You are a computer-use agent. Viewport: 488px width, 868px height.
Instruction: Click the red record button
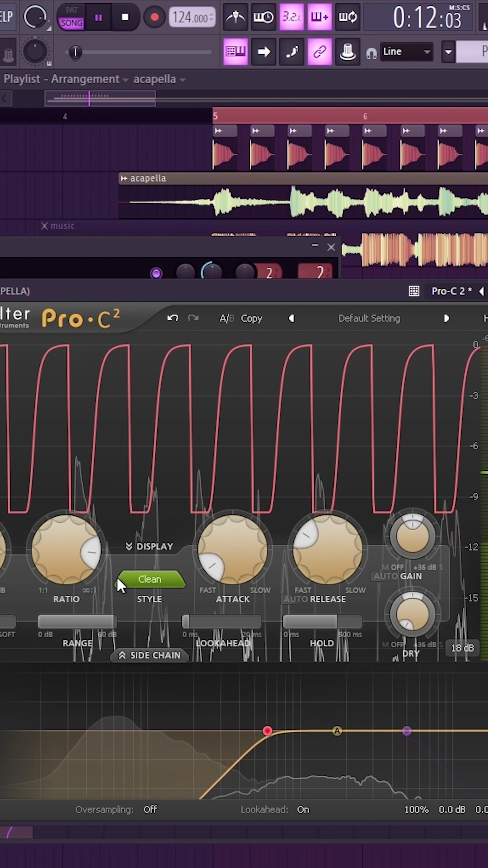point(155,18)
